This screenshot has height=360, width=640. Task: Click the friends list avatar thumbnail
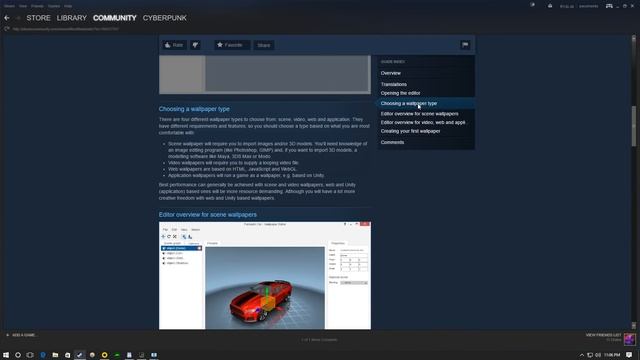tap(630, 339)
